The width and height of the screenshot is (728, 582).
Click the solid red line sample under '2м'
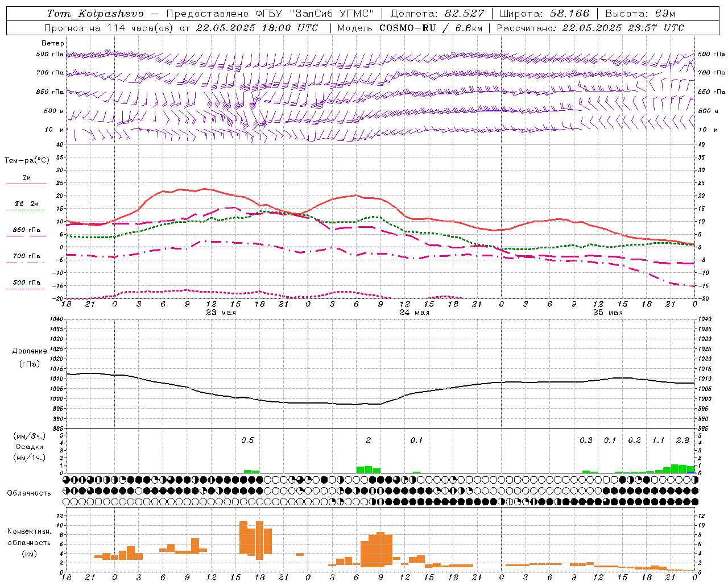point(26,184)
